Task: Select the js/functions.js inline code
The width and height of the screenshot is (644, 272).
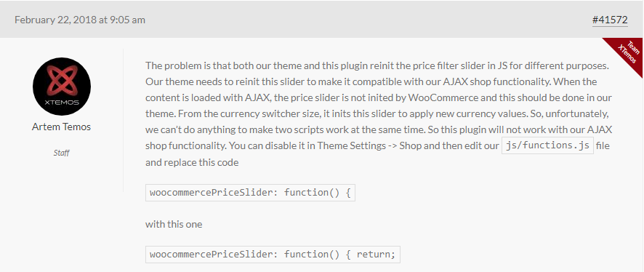Action: [548, 146]
